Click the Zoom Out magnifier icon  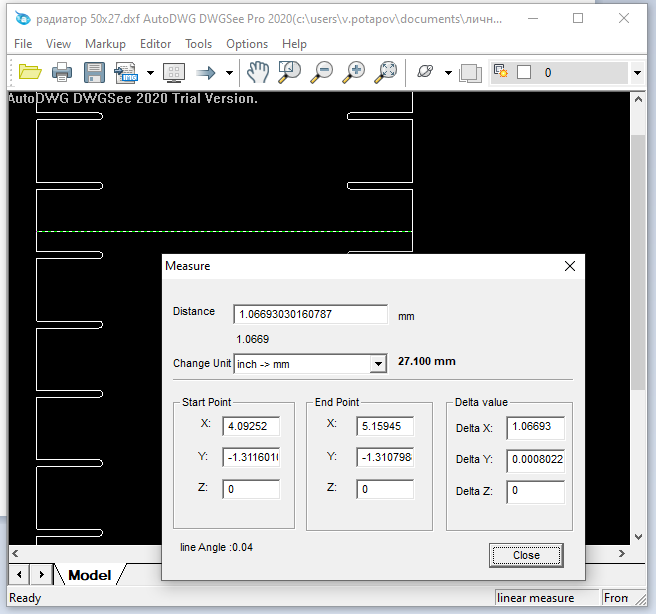pos(322,72)
